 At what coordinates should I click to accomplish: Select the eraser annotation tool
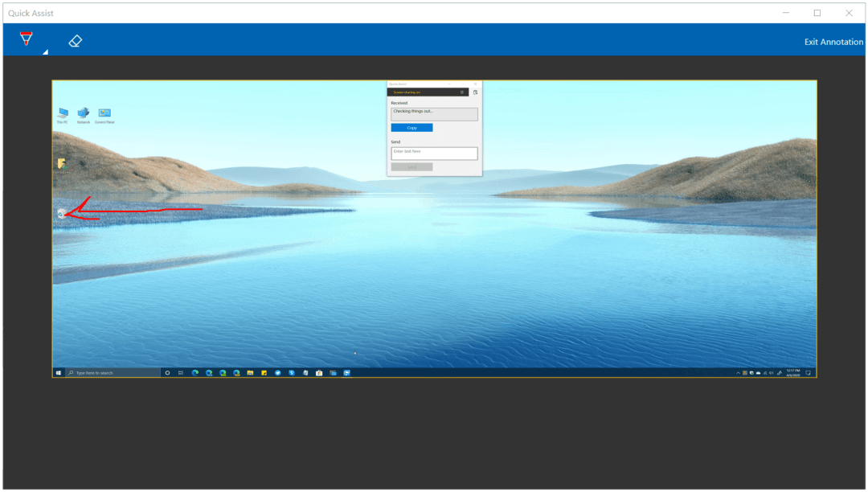(75, 39)
